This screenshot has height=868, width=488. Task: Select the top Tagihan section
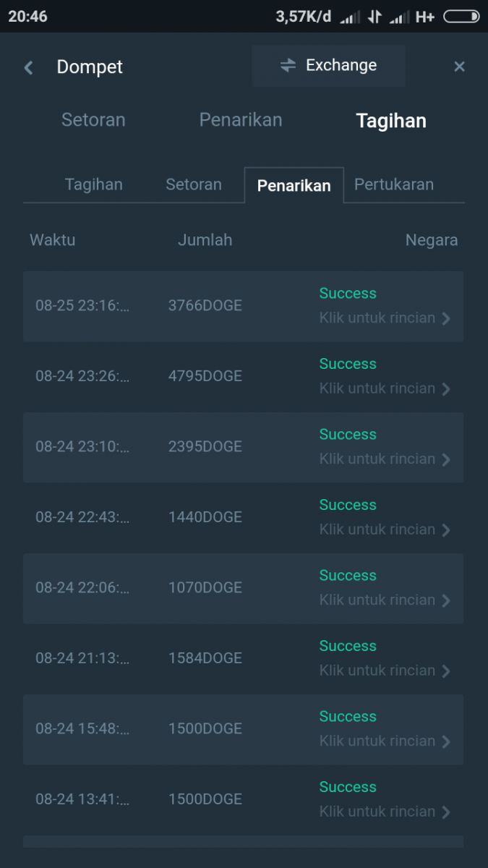coord(391,121)
